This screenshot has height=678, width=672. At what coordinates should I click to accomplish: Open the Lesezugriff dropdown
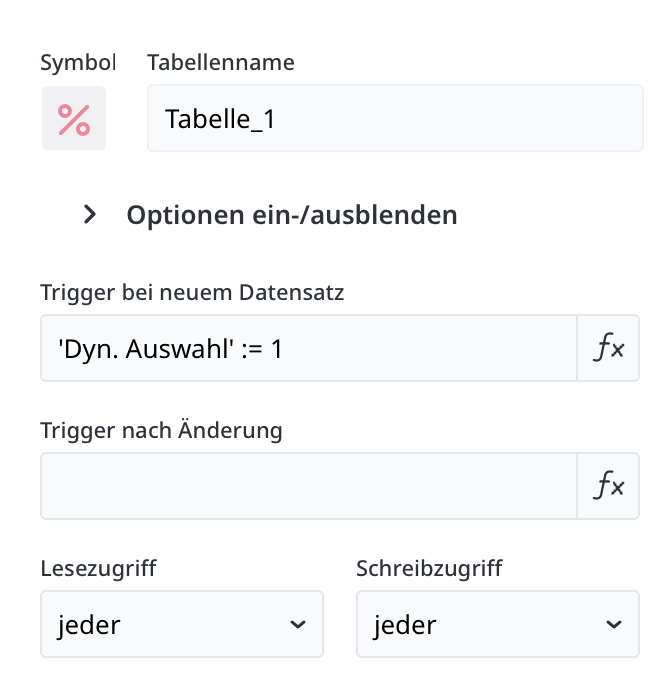click(182, 625)
